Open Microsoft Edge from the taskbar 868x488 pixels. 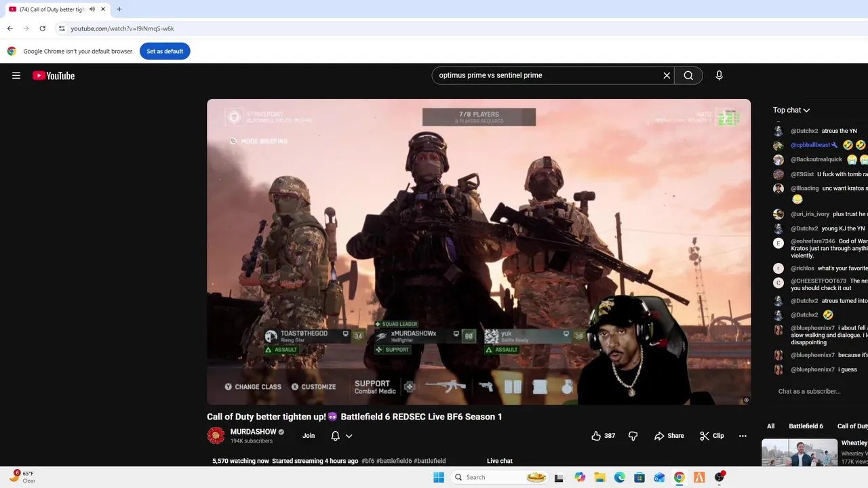619,477
